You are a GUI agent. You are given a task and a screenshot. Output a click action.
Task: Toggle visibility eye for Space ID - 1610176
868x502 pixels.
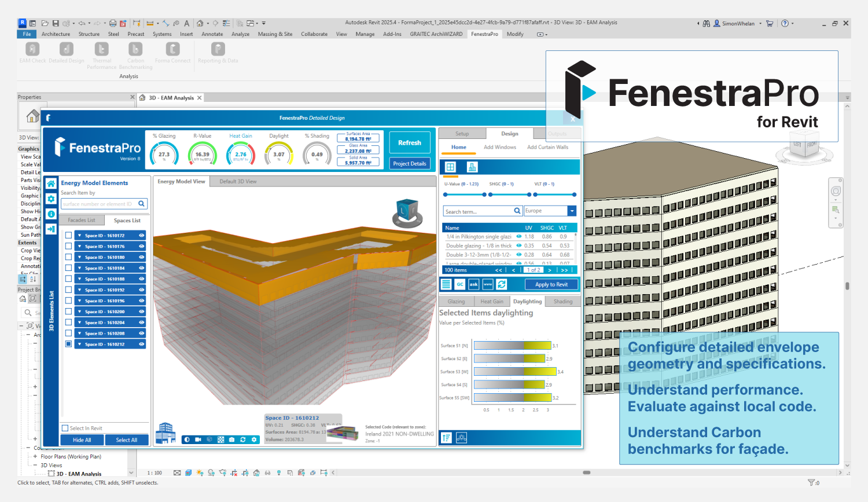pos(141,246)
